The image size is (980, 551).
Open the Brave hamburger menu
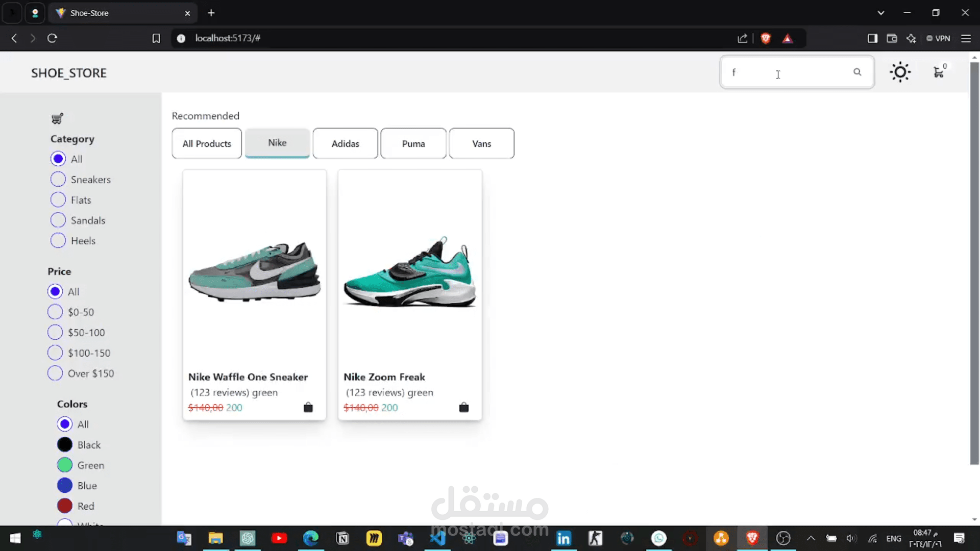(x=966, y=38)
